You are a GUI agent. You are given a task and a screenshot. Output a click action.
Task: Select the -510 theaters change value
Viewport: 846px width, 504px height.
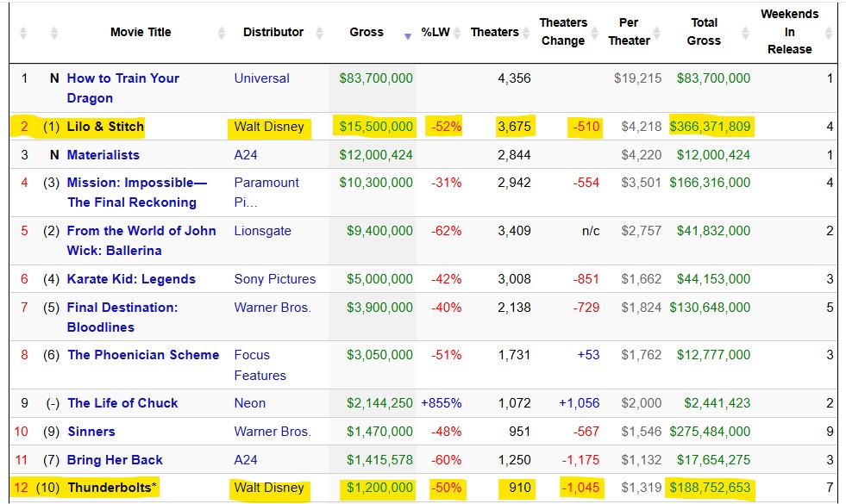click(586, 127)
